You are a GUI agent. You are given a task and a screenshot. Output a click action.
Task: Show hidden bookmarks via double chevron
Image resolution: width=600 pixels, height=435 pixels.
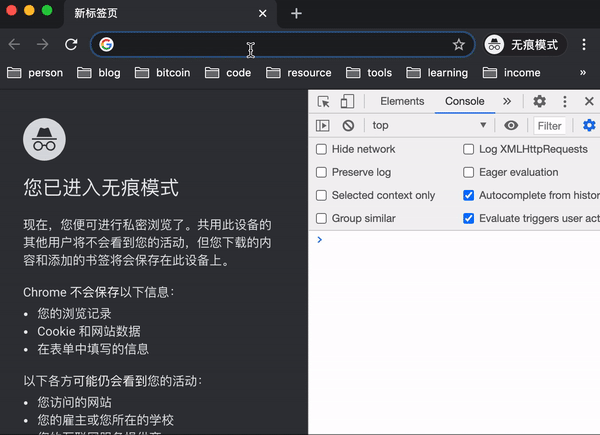tap(582, 72)
